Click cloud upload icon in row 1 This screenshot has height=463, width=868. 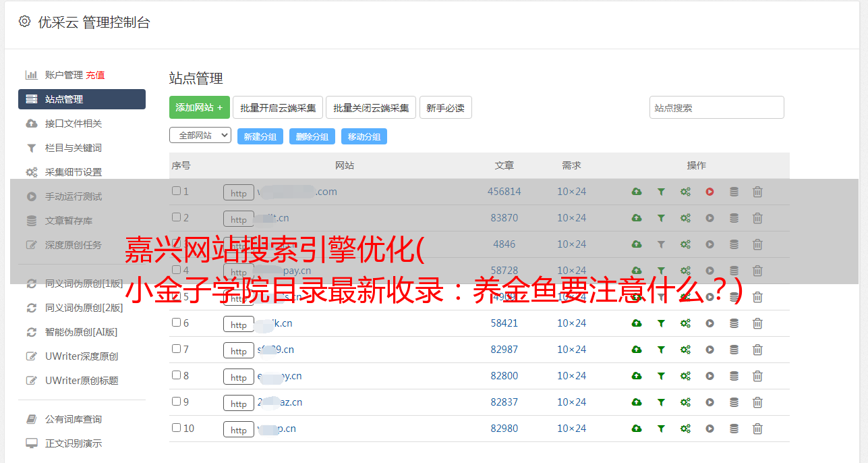point(637,192)
